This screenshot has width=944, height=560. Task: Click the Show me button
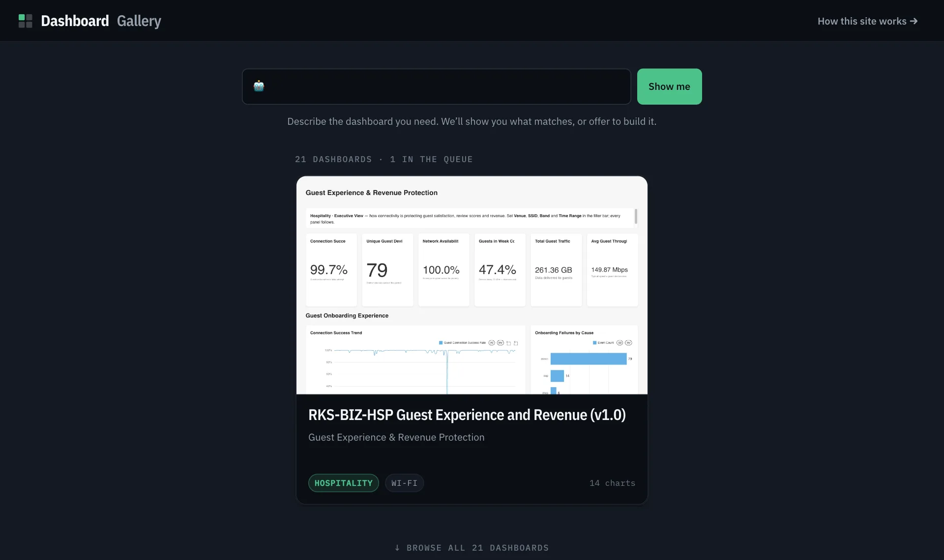click(x=669, y=86)
